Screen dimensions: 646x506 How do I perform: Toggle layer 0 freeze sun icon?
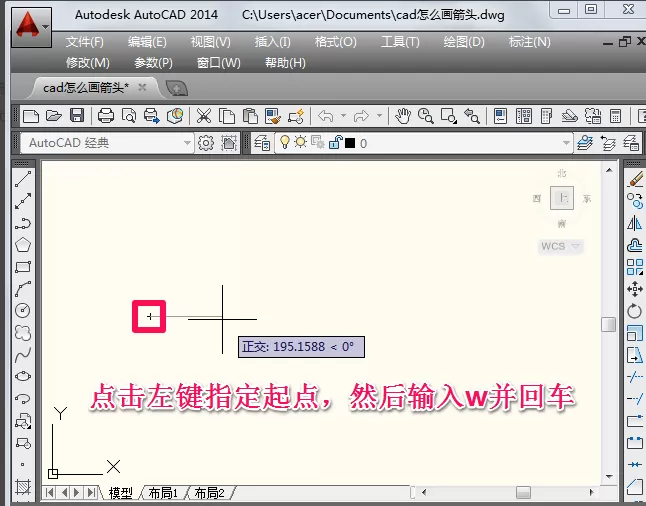pos(301,142)
